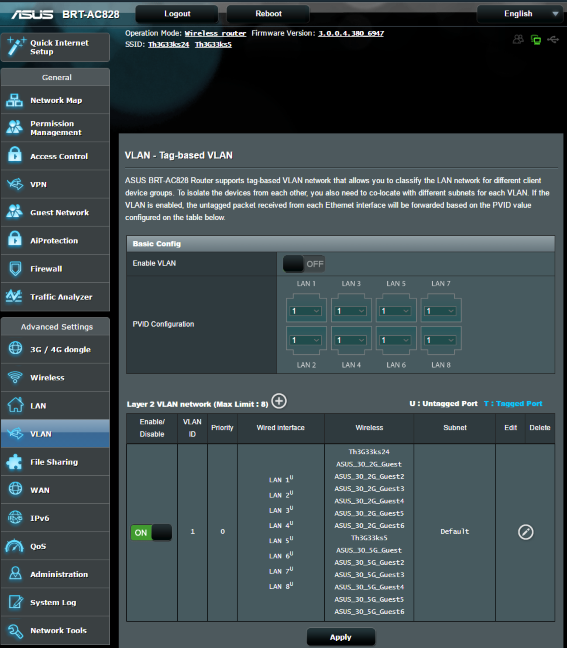Open LAN 1 PVID dropdown

click(x=305, y=311)
